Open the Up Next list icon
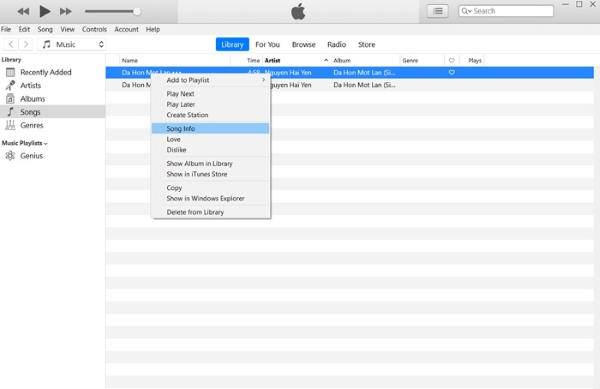This screenshot has width=600, height=389. (438, 11)
